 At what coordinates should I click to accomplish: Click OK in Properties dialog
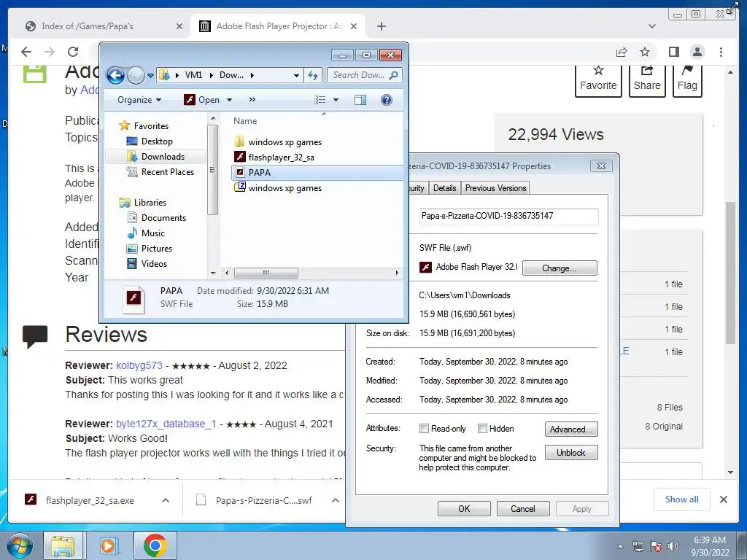coord(464,508)
